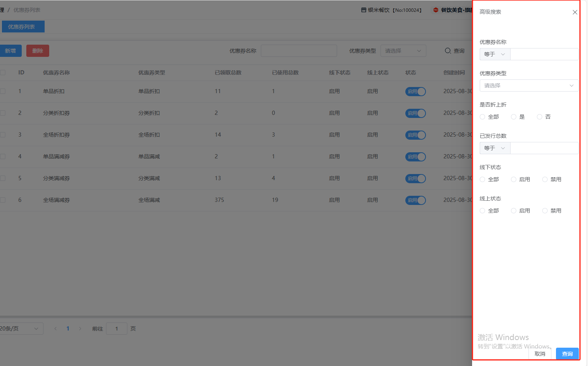588x366 pixels.
Task: Toggle 状态 switch for 单品折扣 row
Action: [415, 92]
